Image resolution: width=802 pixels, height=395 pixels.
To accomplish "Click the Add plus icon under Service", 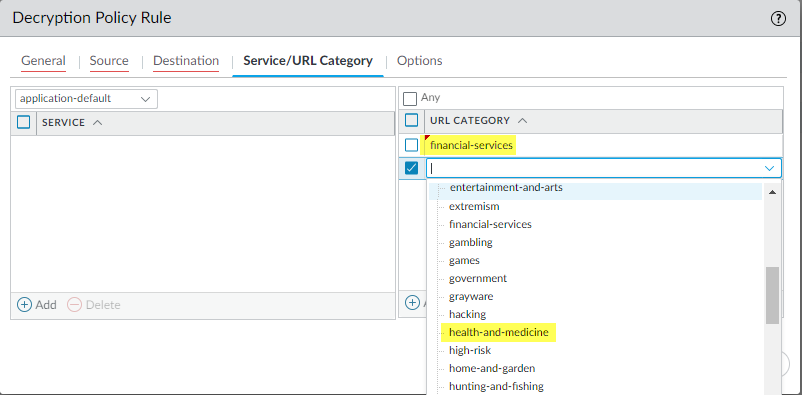I will click(x=24, y=304).
